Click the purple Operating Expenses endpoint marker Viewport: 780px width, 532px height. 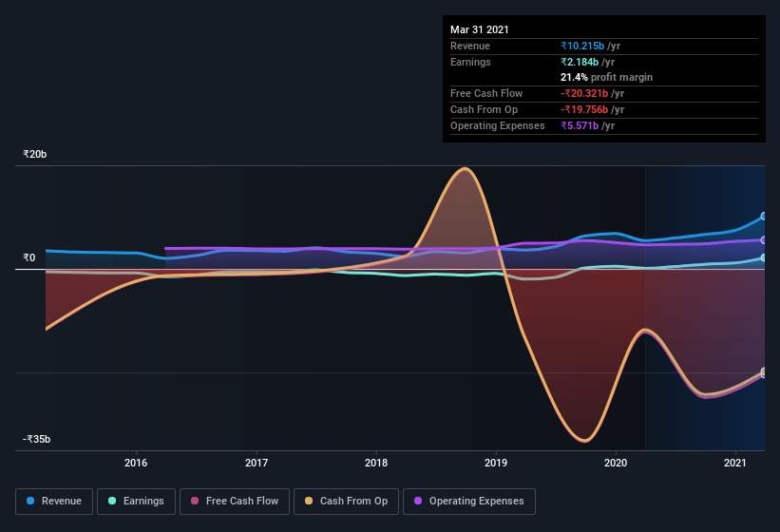coord(764,239)
